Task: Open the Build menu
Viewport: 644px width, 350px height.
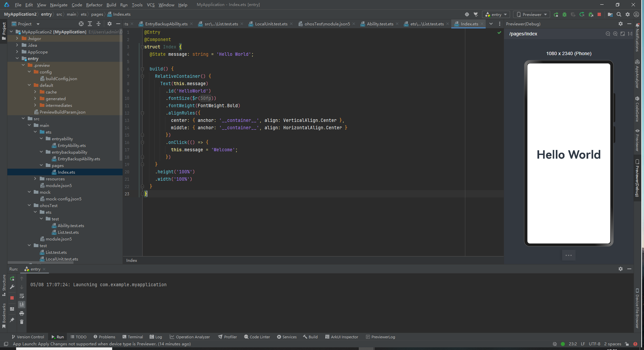Action: coord(111,5)
